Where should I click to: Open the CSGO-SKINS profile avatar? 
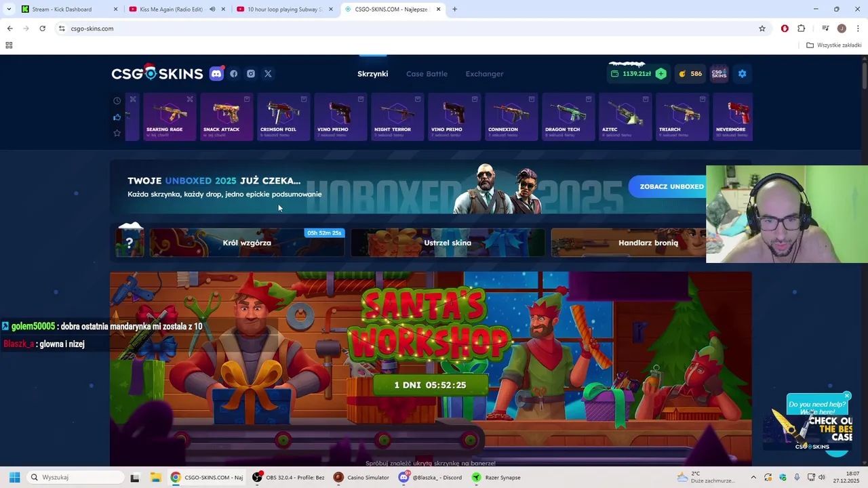pyautogui.click(x=719, y=74)
